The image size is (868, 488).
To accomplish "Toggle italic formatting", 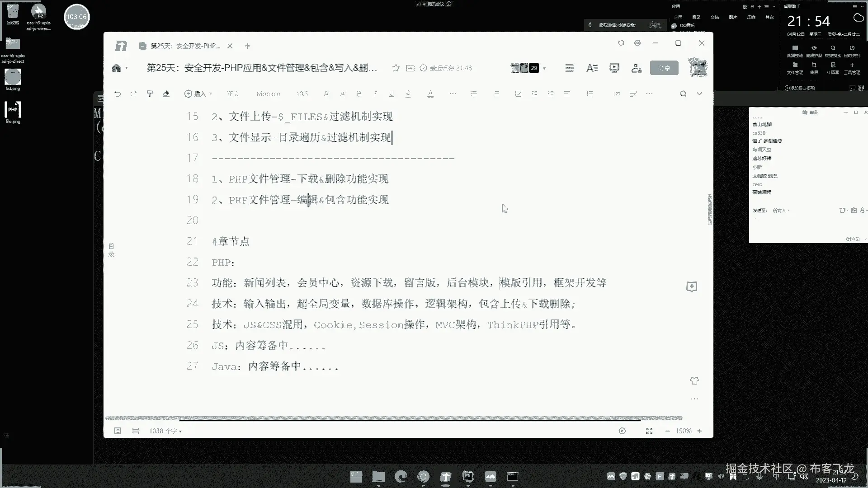I will pos(375,94).
